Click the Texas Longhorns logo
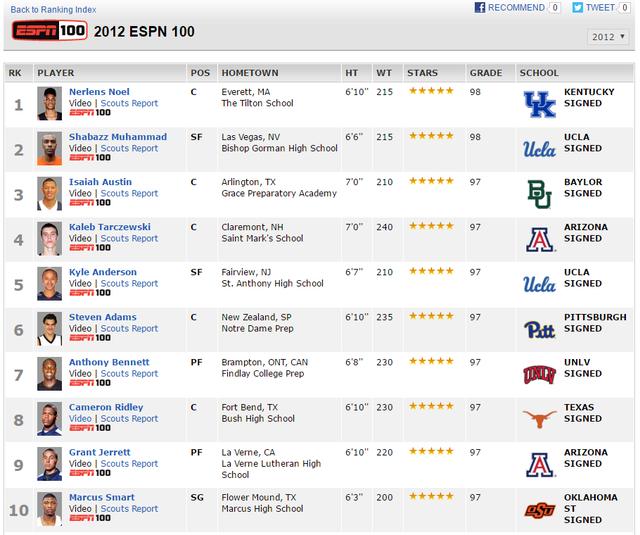640x535 pixels. pyautogui.click(x=540, y=419)
